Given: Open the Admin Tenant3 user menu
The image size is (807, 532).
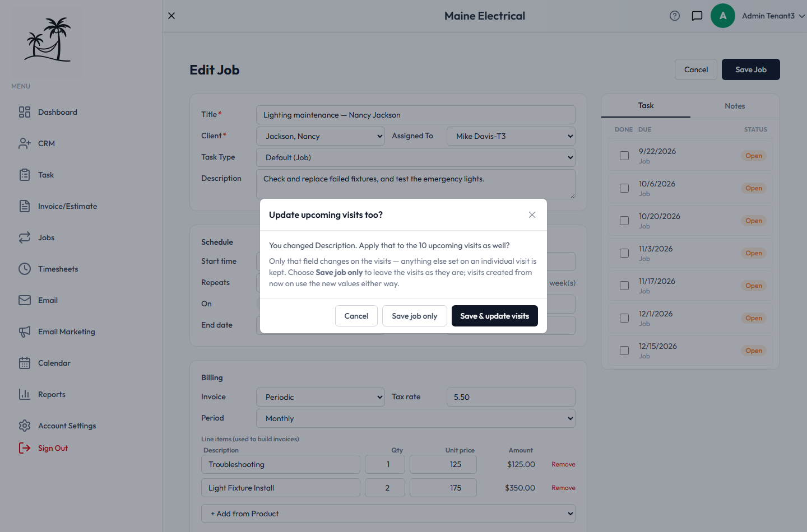Looking at the screenshot, I should (773, 16).
